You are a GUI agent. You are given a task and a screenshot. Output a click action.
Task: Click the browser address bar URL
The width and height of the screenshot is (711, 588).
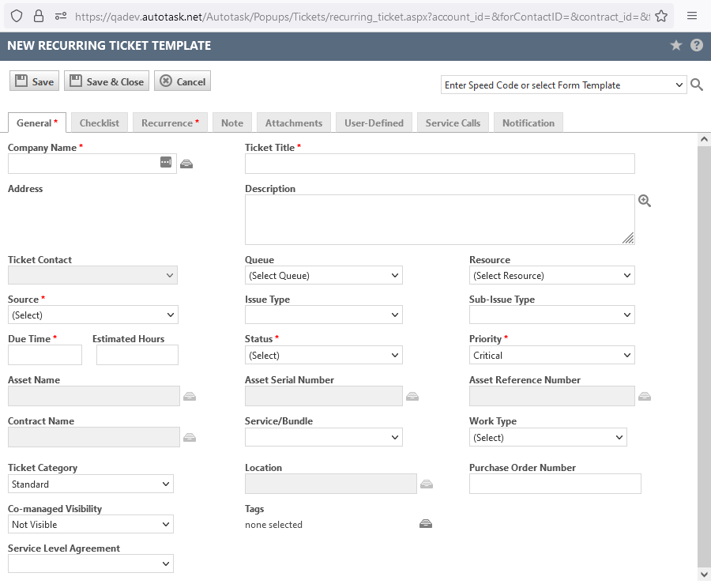coord(362,17)
